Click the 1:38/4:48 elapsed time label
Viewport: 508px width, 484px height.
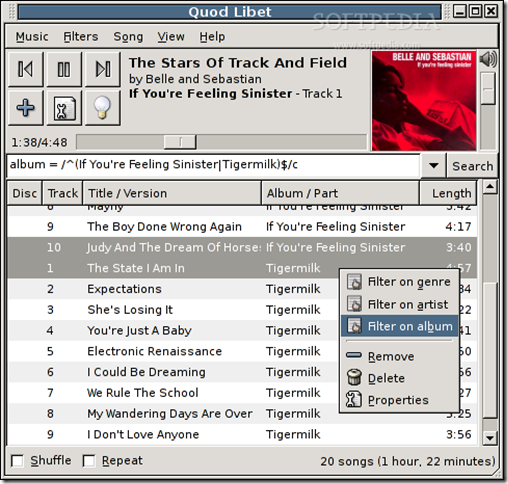[x=39, y=143]
